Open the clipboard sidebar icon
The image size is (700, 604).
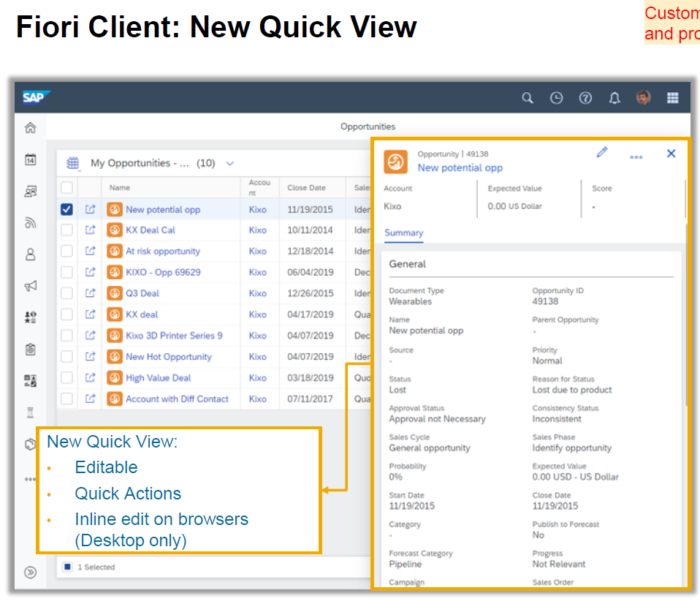pos(31,349)
